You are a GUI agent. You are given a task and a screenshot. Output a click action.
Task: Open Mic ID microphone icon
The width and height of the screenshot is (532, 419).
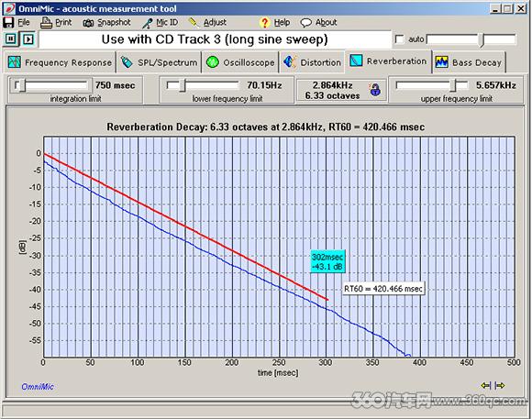coord(148,23)
